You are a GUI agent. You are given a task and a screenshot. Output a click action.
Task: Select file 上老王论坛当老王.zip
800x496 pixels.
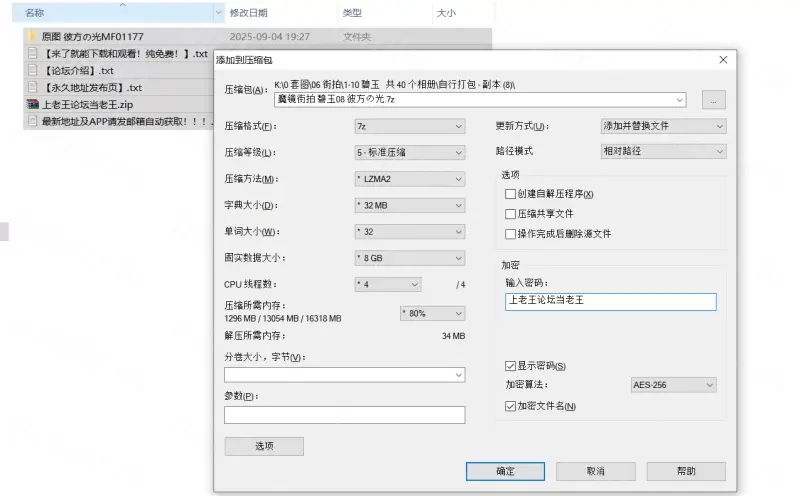click(x=87, y=105)
